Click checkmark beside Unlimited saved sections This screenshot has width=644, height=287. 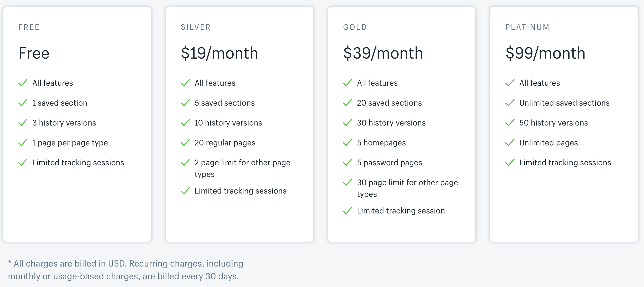(x=510, y=103)
